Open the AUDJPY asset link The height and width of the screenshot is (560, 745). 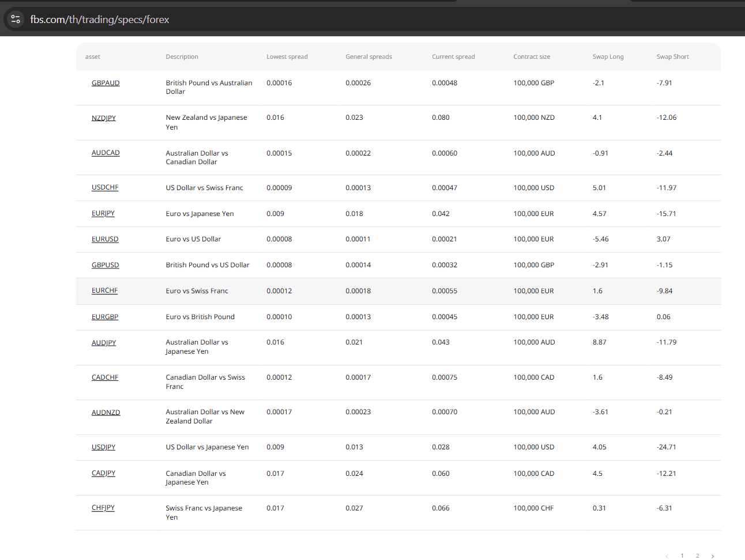[104, 343]
